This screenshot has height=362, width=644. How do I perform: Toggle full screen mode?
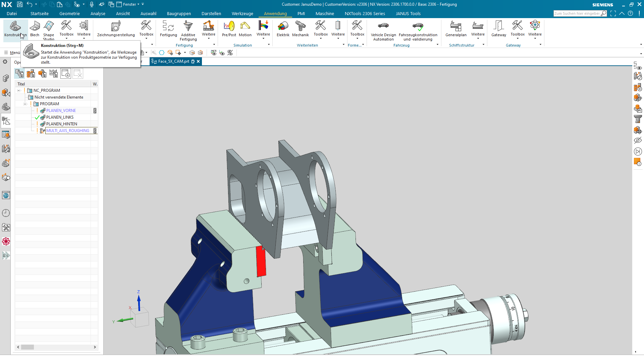pyautogui.click(x=613, y=13)
